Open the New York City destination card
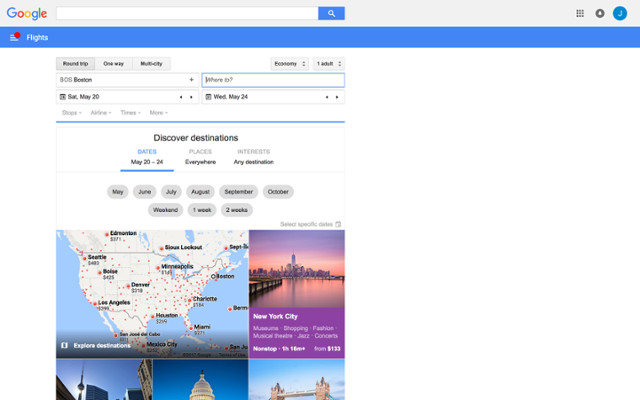Image resolution: width=640 pixels, height=400 pixels. [297, 294]
